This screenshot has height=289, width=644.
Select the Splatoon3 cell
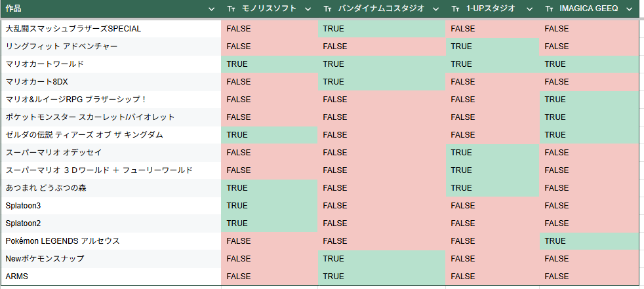click(111, 205)
